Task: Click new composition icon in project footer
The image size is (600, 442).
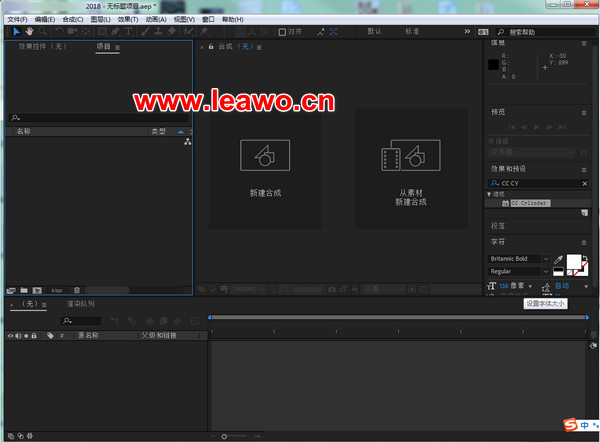Action: (x=37, y=290)
